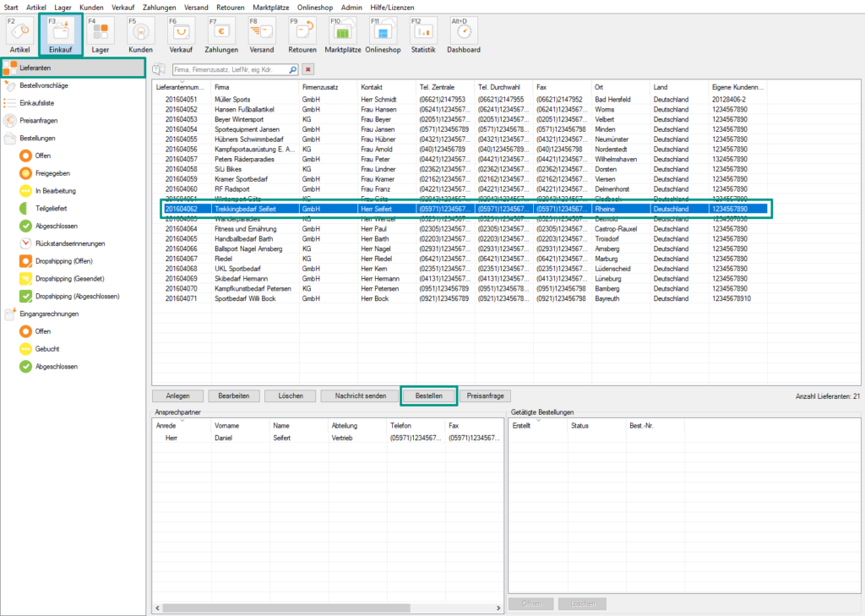Screen dimensions: 865x616
Task: Show Teilgeliefert orders in sidebar
Action: click(x=52, y=208)
